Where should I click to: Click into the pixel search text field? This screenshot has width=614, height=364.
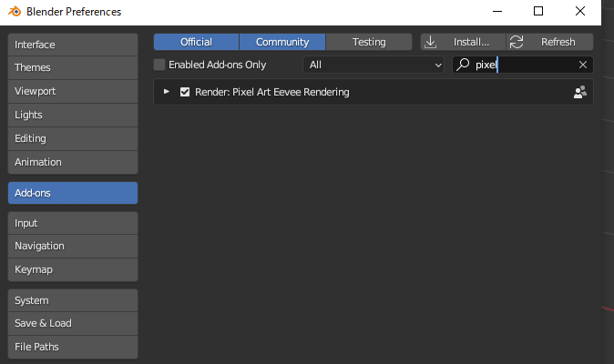pos(523,65)
